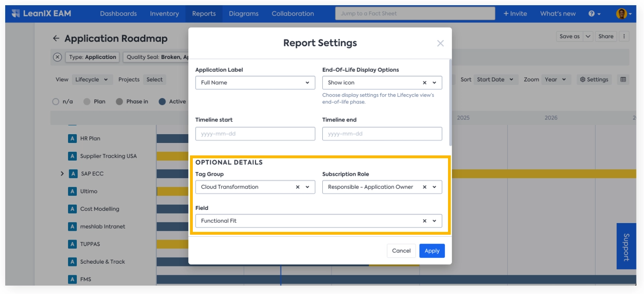Open What's new
This screenshot has width=644, height=294.
click(558, 14)
